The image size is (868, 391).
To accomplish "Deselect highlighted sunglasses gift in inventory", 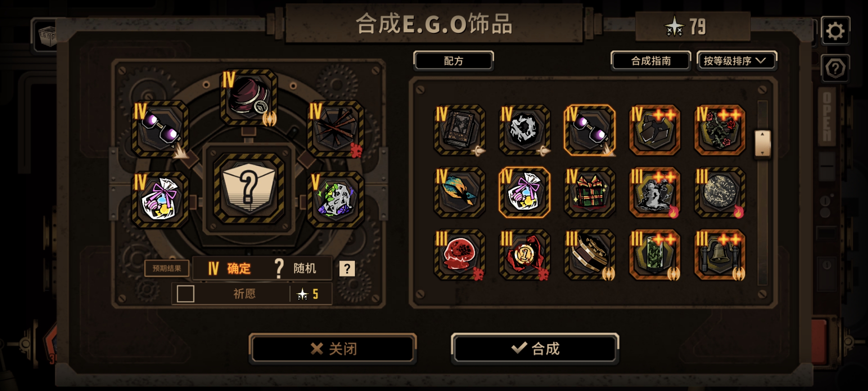I will [590, 130].
